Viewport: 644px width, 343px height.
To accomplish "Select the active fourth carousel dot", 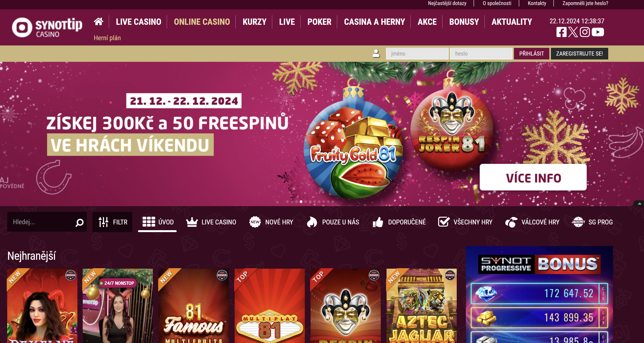I will [301, 202].
